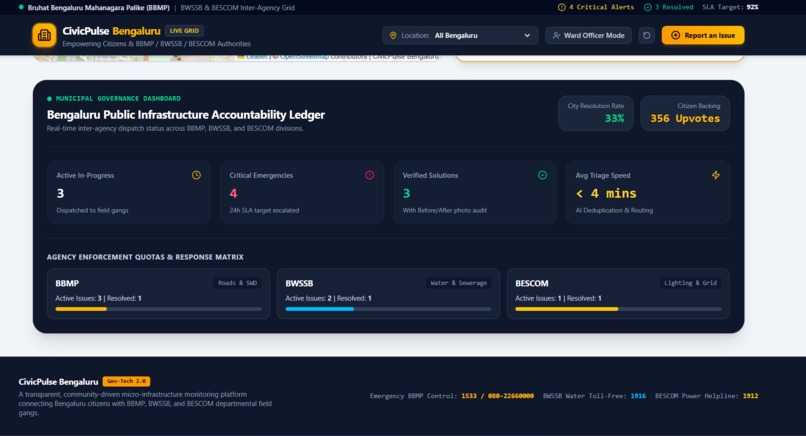
Task: Click the alert icon on Critical Emergencies
Action: 370,175
